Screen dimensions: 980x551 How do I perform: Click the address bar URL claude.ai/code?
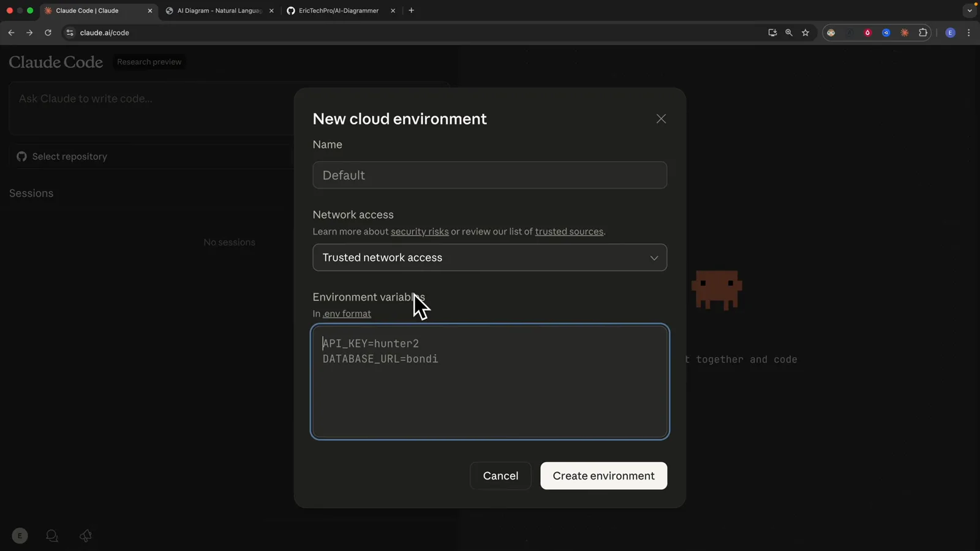click(104, 32)
